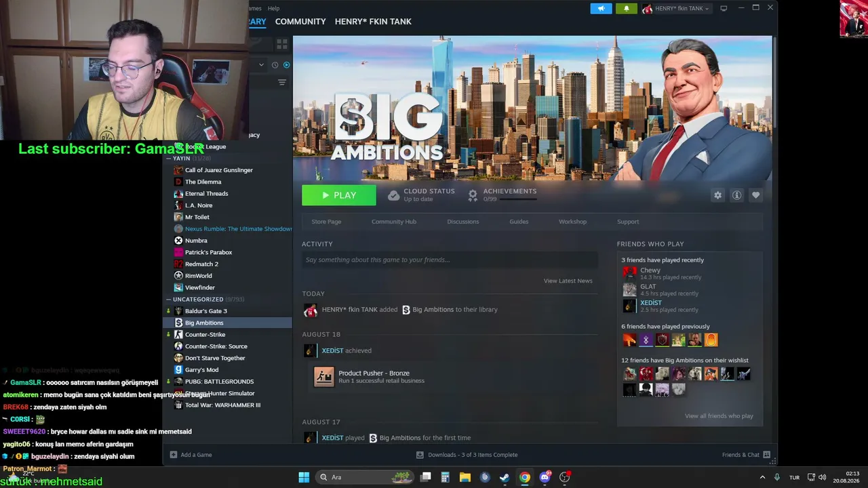Image resolution: width=868 pixels, height=488 pixels.
Task: Sort library by recent activity clock icon
Action: click(275, 65)
